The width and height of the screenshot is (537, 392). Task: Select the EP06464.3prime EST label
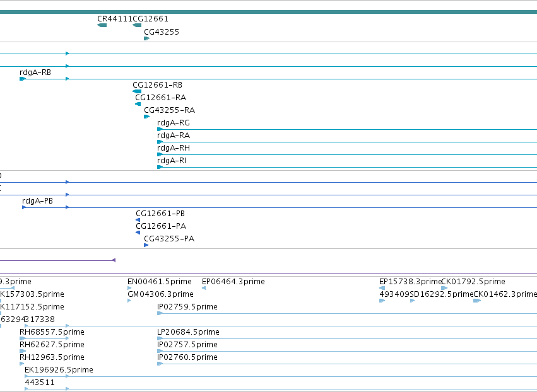pos(233,282)
